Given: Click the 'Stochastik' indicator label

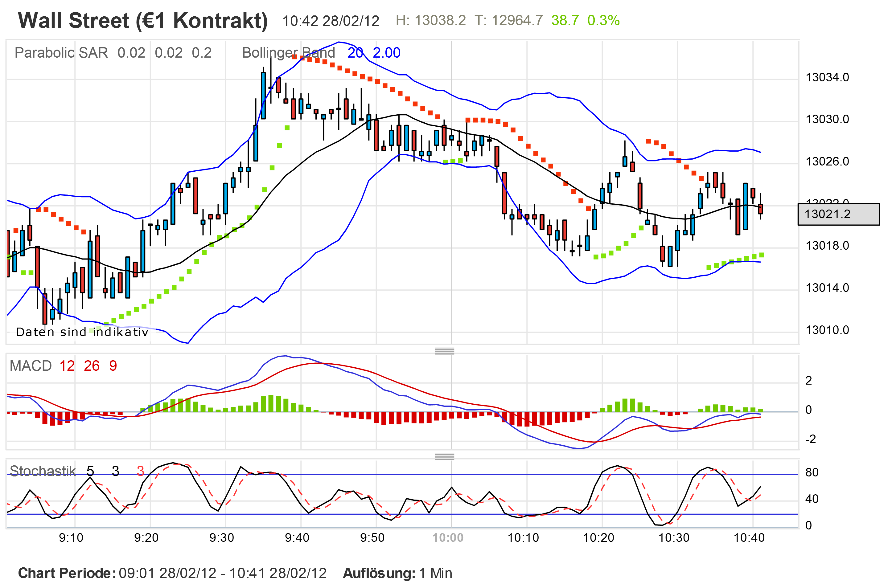Looking at the screenshot, I should point(43,471).
